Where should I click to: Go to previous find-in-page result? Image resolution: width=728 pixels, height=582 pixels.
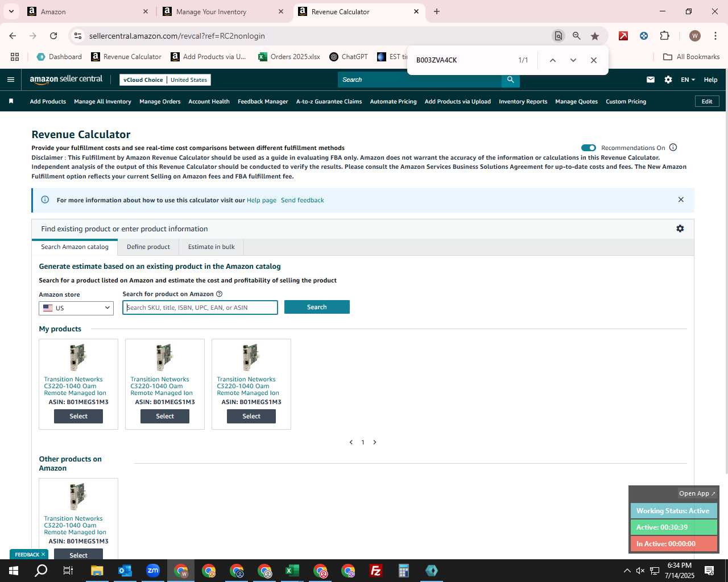pyautogui.click(x=553, y=60)
